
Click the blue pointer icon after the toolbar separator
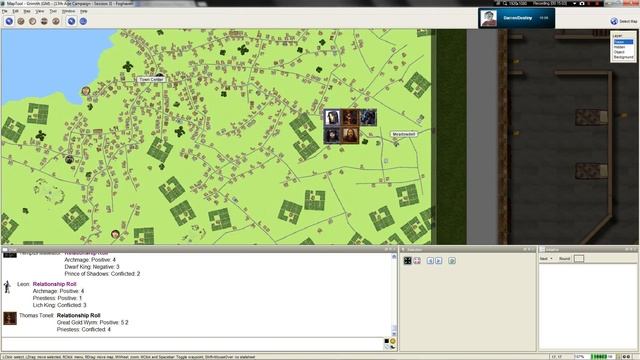[x=71, y=21]
